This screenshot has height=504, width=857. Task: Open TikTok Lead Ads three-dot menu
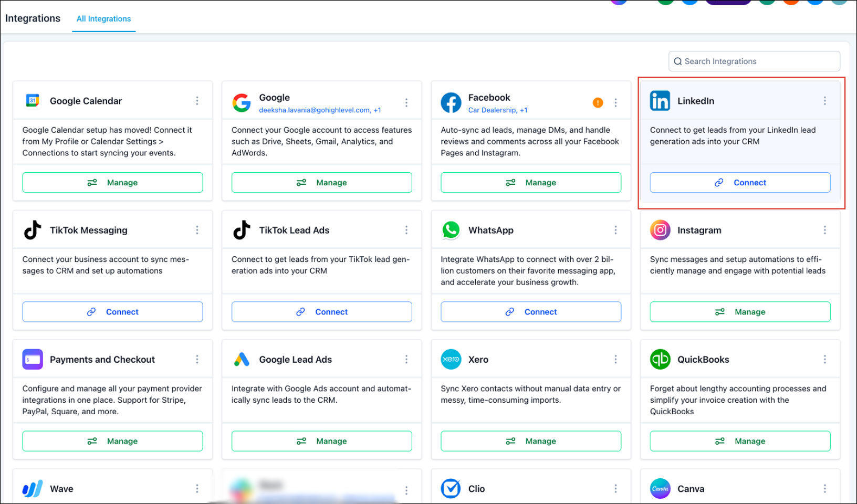tap(406, 230)
